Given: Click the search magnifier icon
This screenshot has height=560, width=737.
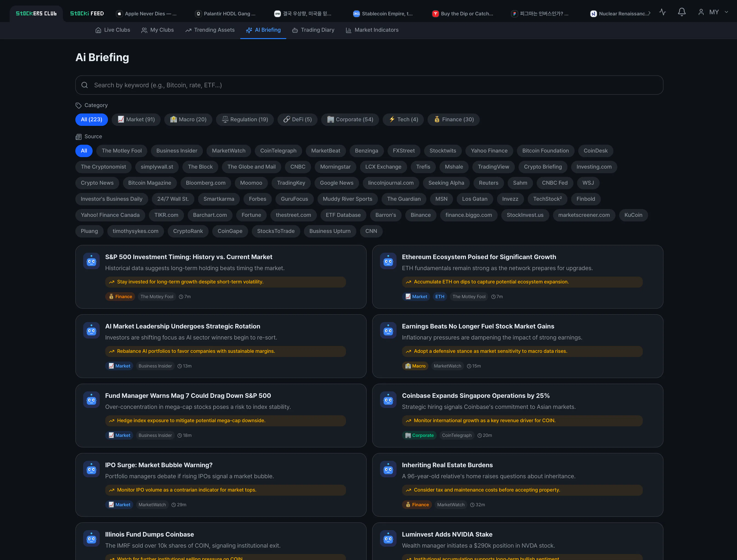Looking at the screenshot, I should coord(85,85).
